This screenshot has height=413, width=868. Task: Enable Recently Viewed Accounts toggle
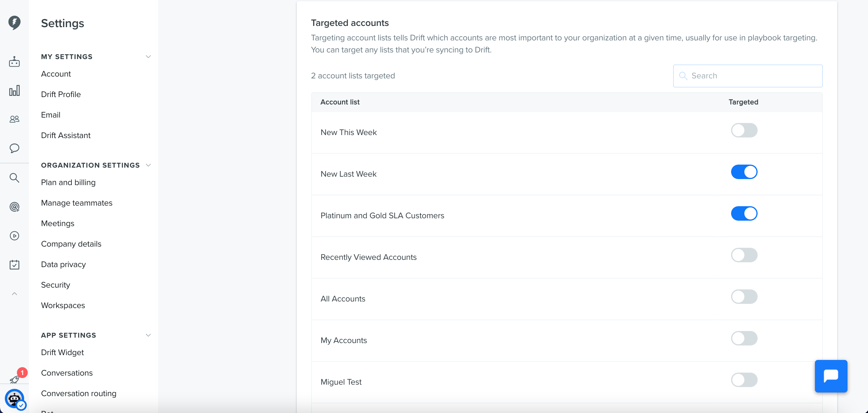pyautogui.click(x=744, y=255)
